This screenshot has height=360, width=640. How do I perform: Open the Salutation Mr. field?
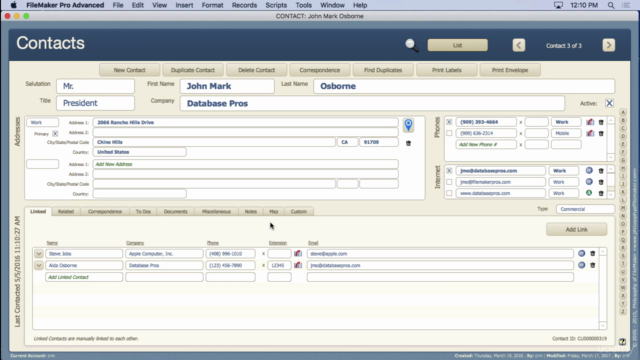pos(95,86)
